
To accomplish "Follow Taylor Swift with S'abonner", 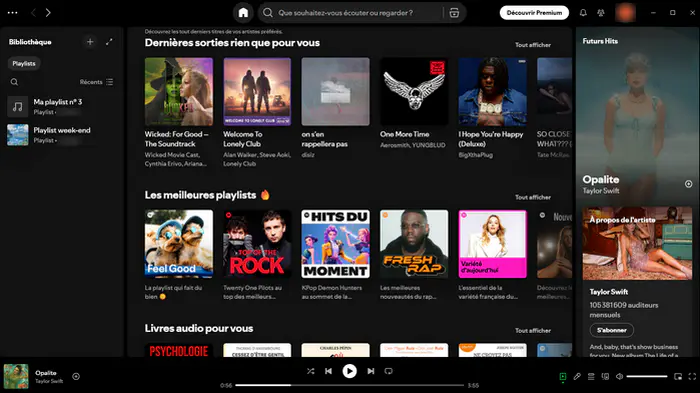I will click(x=612, y=330).
